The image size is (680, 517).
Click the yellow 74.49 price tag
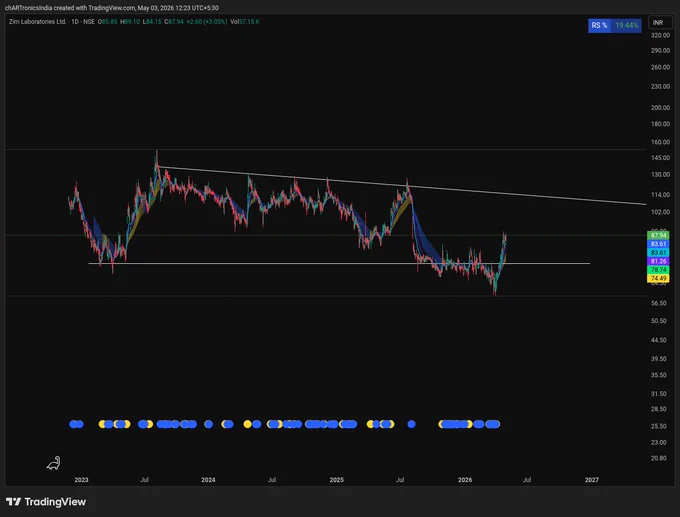[658, 278]
